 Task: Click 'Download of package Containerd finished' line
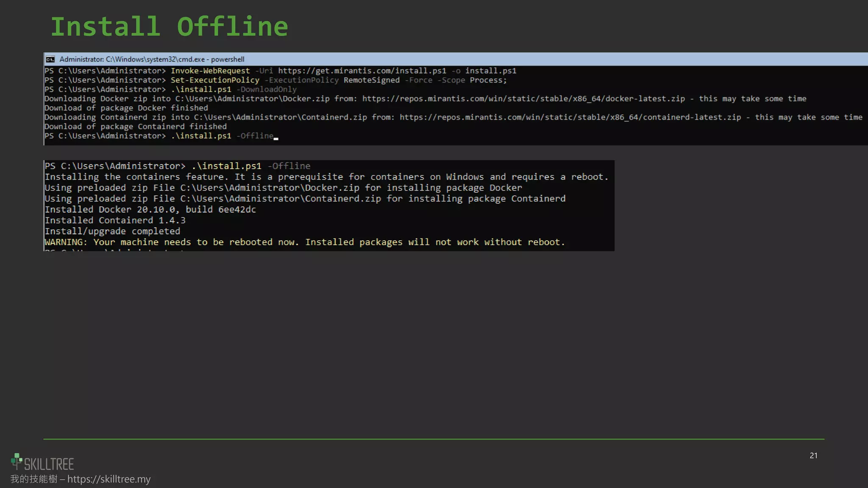[x=136, y=127]
